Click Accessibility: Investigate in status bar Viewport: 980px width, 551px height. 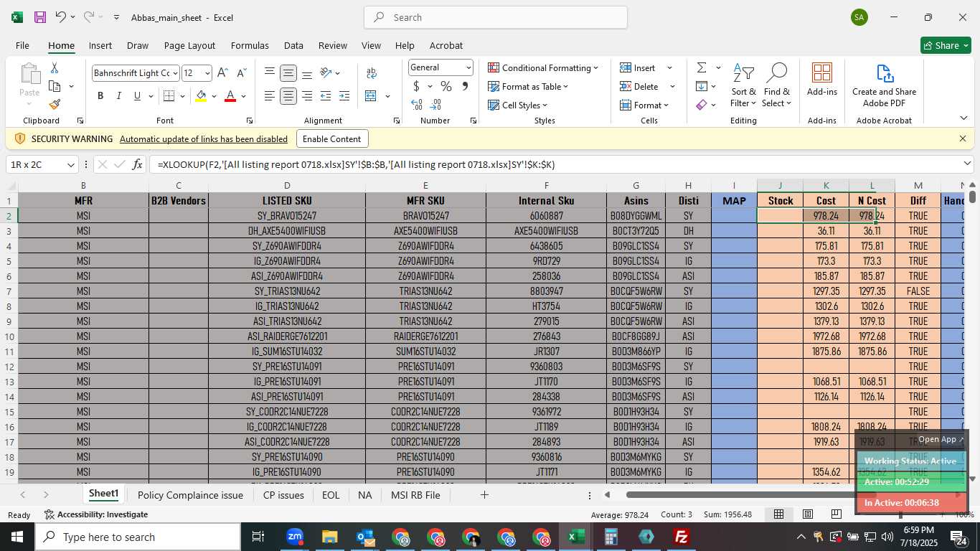click(96, 514)
